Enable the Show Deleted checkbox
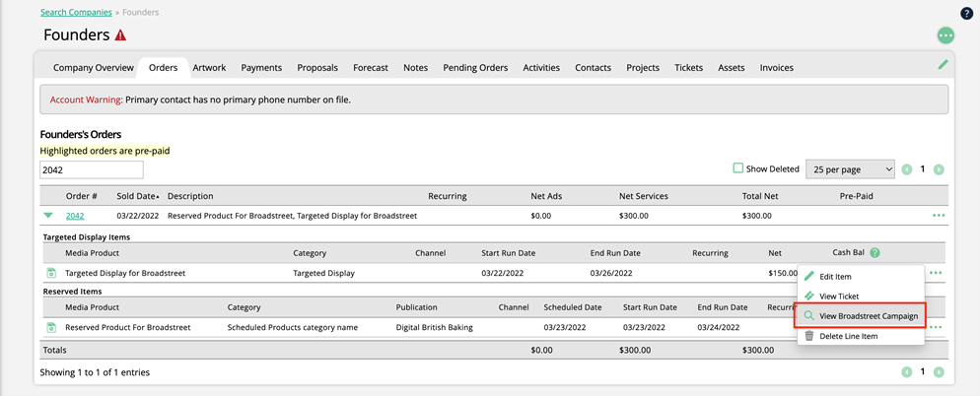This screenshot has height=396, width=980. (737, 168)
